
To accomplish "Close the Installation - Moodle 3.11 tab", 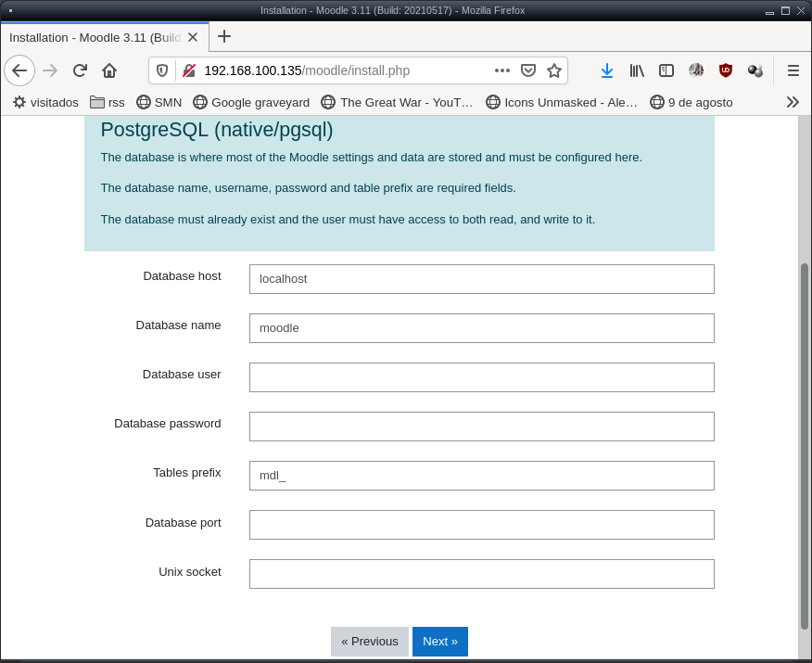I will pos(193,37).
